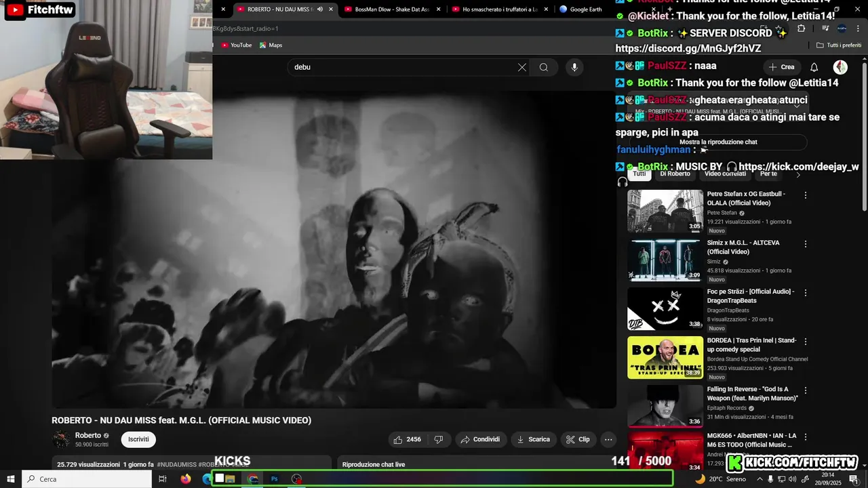The height and width of the screenshot is (488, 868).
Task: Show more filter chips with right arrow
Action: 798,175
